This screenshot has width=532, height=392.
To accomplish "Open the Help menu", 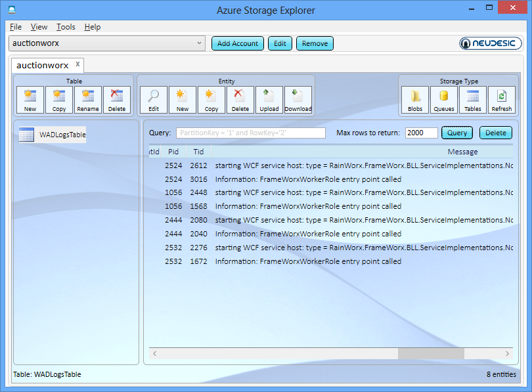I will pos(93,27).
